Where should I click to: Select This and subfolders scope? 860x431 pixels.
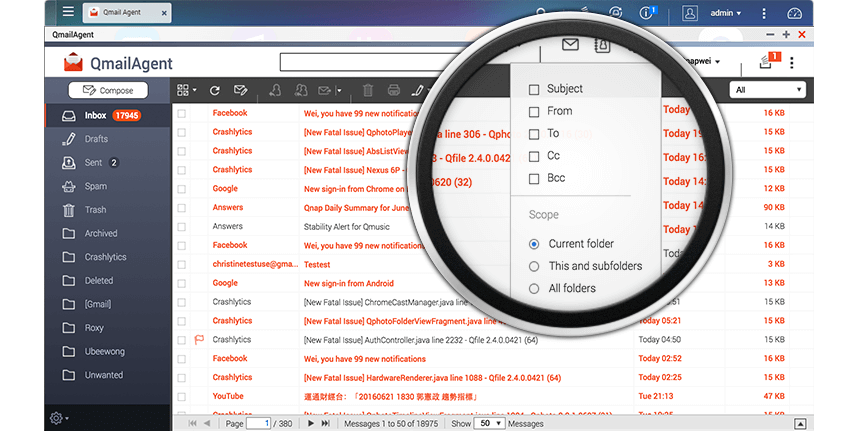tap(534, 266)
